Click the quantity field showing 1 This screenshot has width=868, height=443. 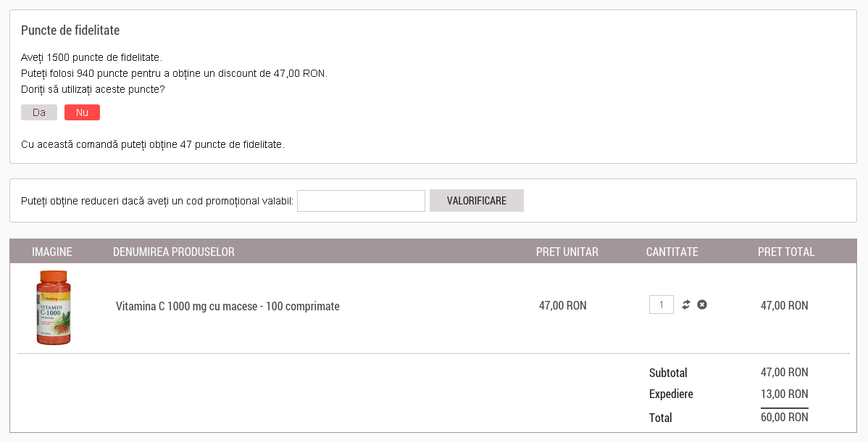pyautogui.click(x=661, y=305)
